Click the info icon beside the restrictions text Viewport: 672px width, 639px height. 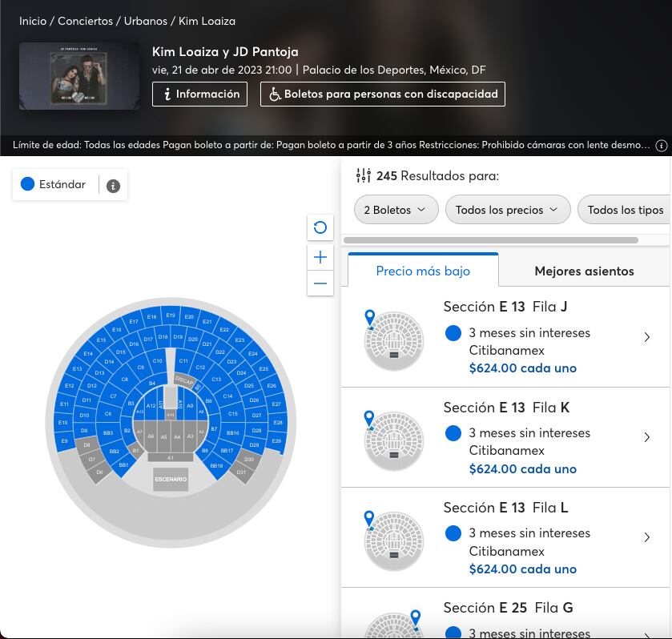pyautogui.click(x=661, y=145)
